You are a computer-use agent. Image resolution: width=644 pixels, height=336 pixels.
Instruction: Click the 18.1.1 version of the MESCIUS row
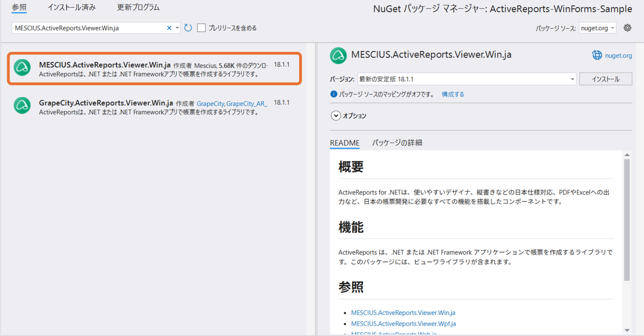point(282,64)
